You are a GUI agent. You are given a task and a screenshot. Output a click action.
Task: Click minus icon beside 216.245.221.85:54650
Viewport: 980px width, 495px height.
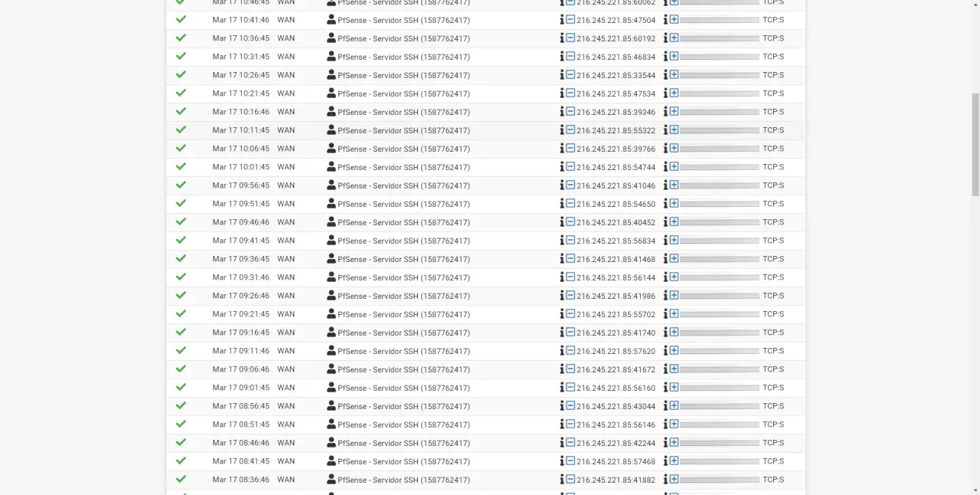(x=570, y=203)
